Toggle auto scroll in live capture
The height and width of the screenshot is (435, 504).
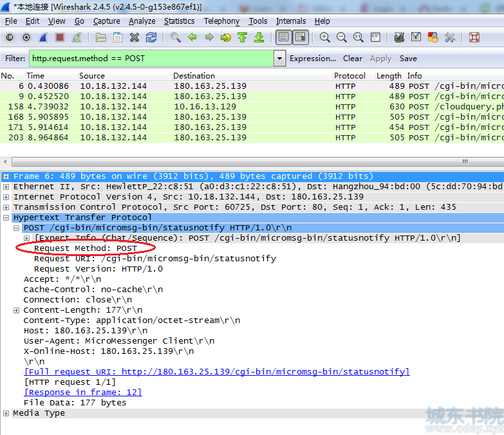click(x=301, y=37)
